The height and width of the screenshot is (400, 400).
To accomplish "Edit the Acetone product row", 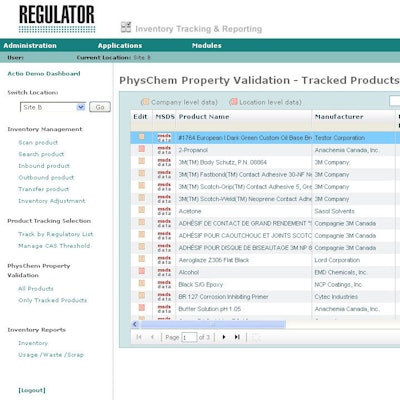I will [142, 210].
